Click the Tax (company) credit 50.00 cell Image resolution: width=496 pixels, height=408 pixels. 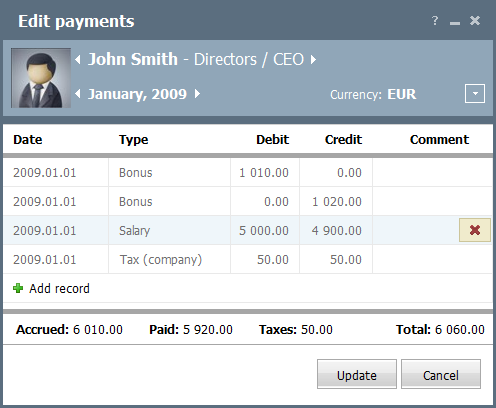click(336, 260)
